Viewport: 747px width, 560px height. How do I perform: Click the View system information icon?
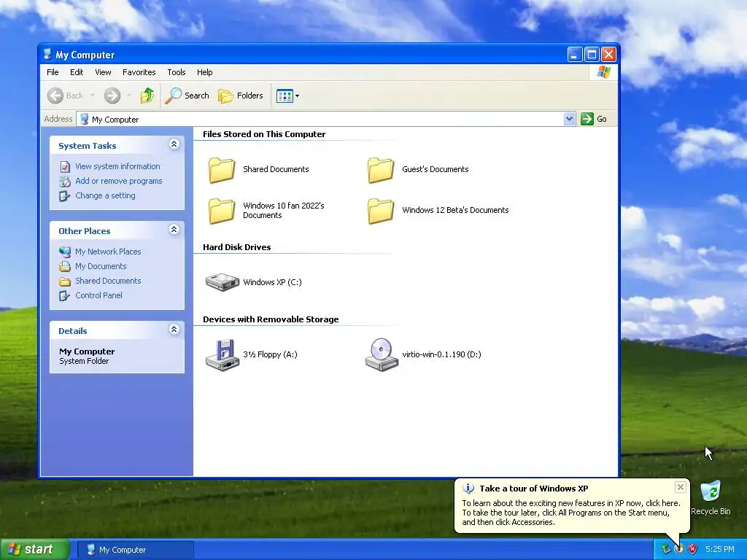(65, 167)
